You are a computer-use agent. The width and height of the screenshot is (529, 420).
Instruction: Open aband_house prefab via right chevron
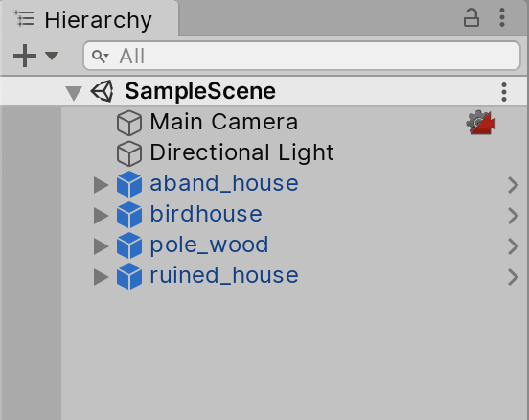[513, 185]
